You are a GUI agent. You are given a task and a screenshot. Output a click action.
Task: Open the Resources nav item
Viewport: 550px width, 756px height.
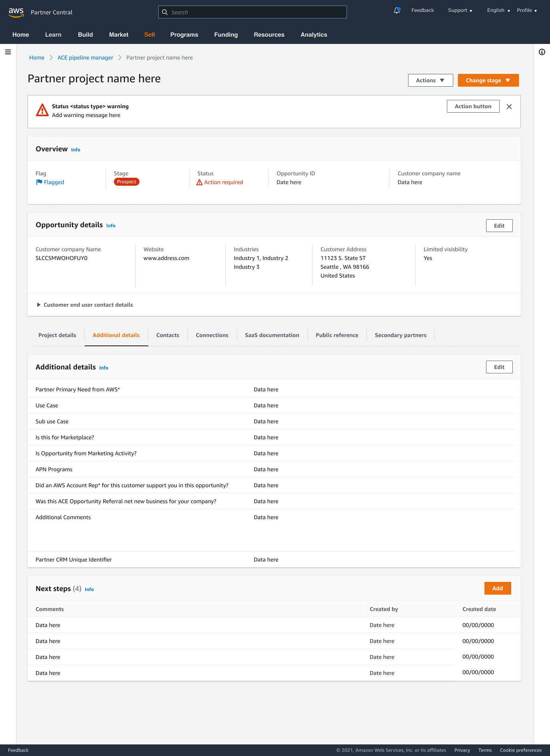pos(269,35)
